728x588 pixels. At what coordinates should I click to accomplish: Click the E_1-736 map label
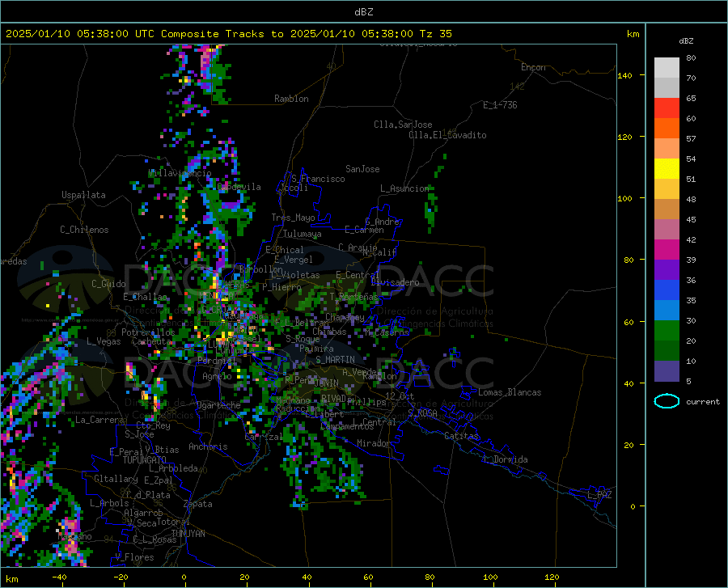500,105
